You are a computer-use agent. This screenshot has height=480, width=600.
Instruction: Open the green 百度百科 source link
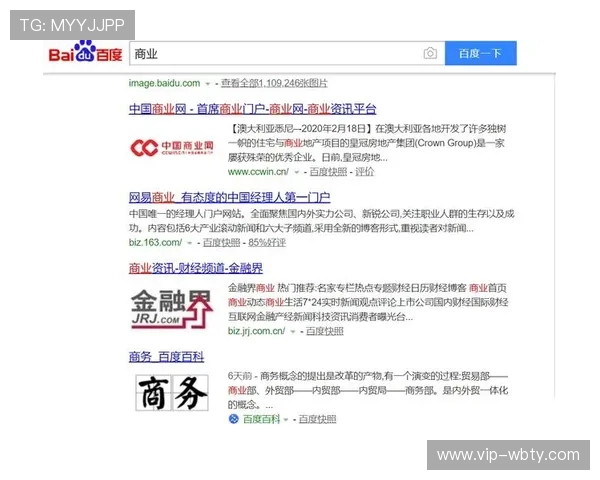(x=261, y=419)
